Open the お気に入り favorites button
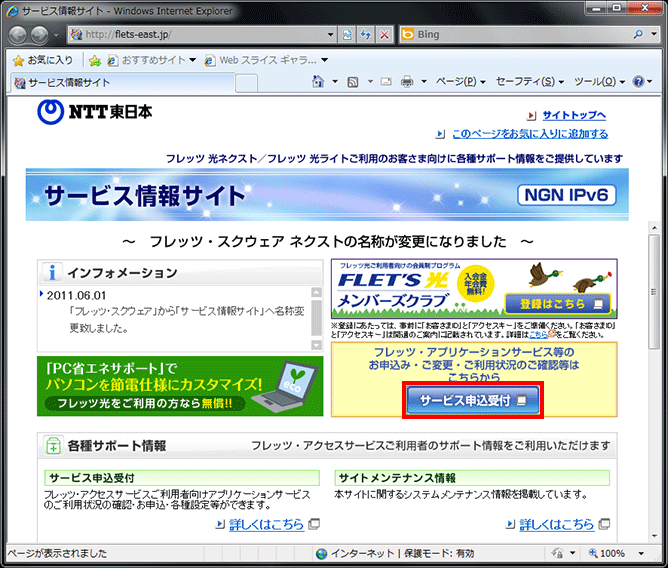Screen dimensions: 668x568 click(43, 61)
